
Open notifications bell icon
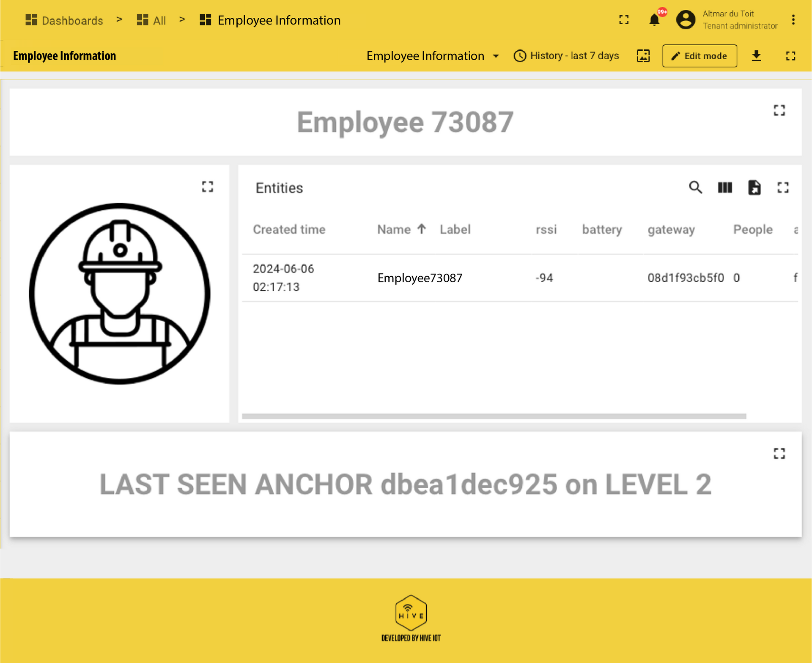click(x=654, y=19)
